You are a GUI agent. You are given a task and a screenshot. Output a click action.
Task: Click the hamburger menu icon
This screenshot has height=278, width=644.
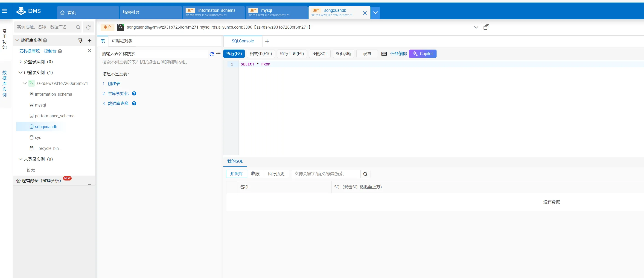pyautogui.click(x=5, y=11)
